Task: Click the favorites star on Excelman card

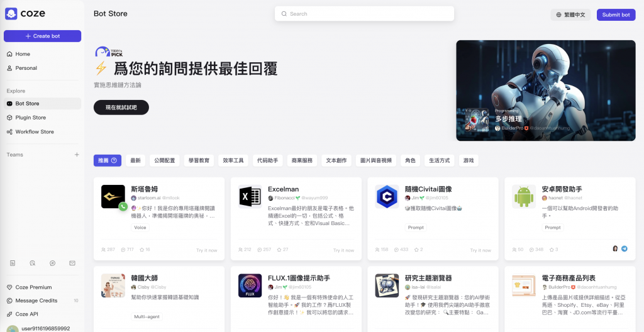Action: point(279,250)
